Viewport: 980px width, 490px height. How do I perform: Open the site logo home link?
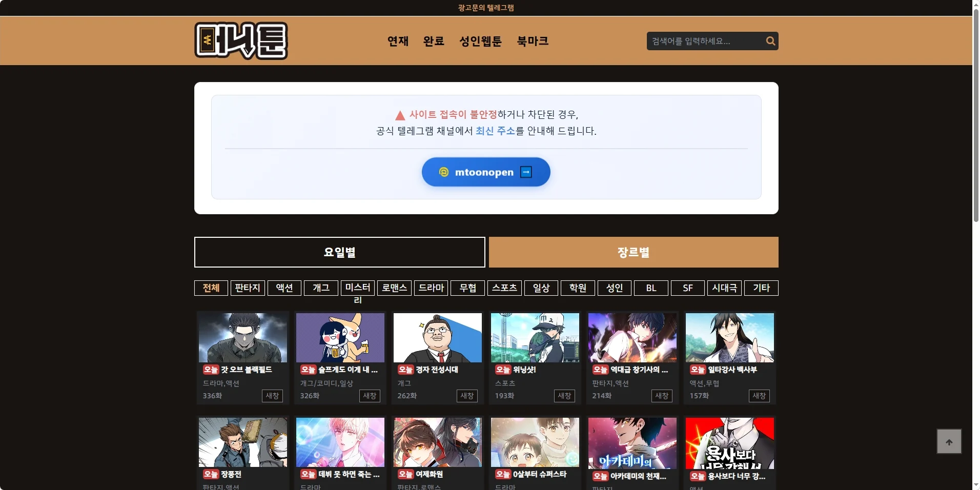(241, 41)
